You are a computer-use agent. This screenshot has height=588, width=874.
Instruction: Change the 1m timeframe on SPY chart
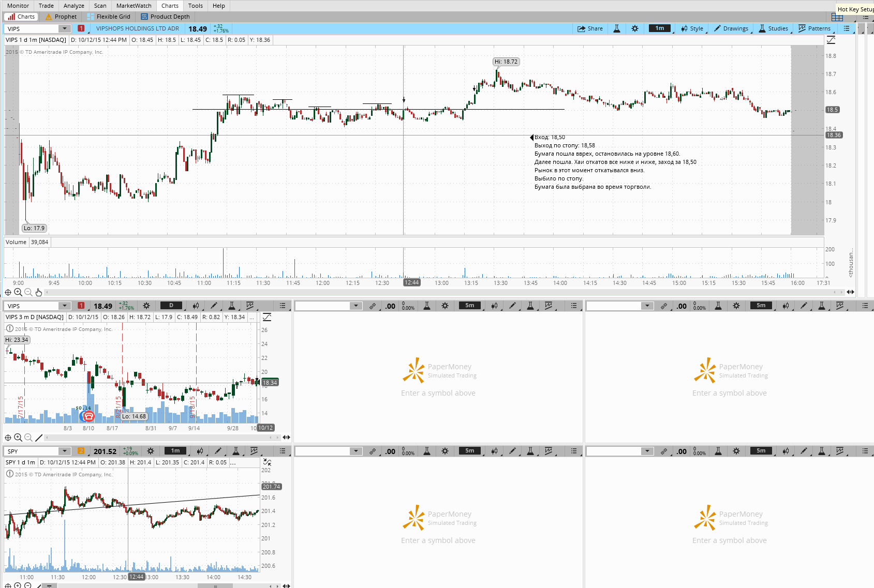(x=175, y=451)
